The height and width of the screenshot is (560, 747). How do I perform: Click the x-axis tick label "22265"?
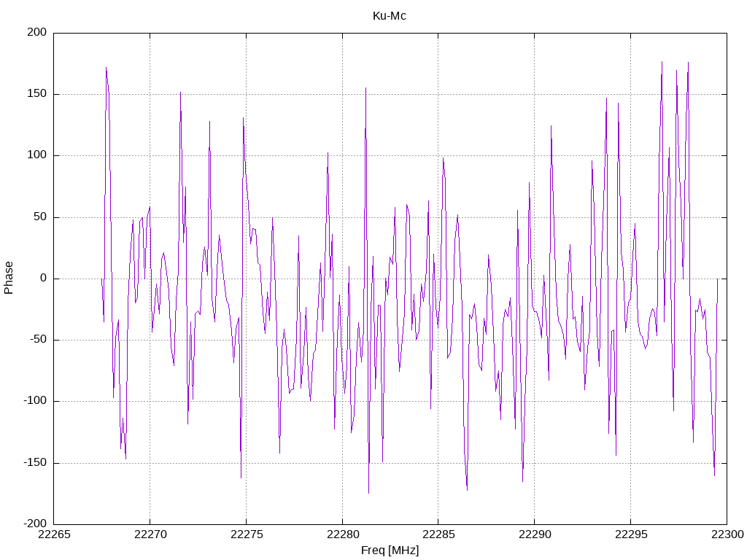coord(54,534)
